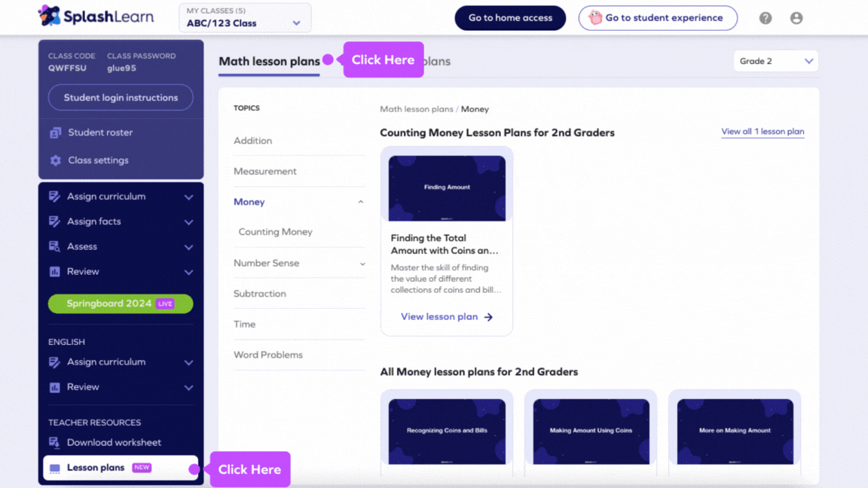This screenshot has height=488, width=868.
Task: Click the math Assign curriculum pencil icon
Action: click(x=54, y=197)
